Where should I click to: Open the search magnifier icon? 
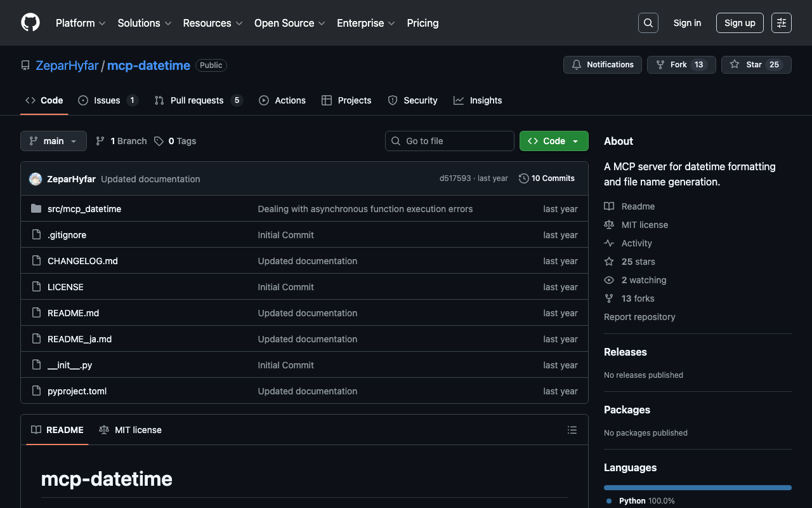coord(648,23)
